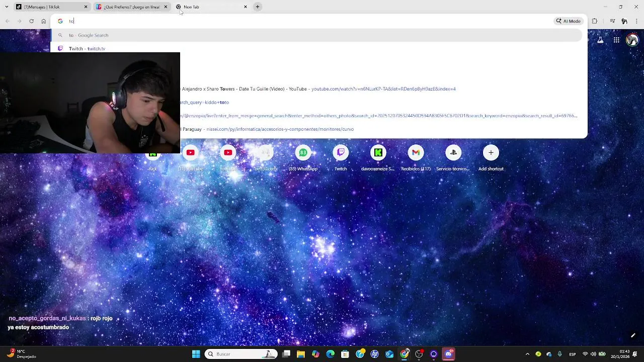Open the '(11) YouTube' shortcut tile
This screenshot has width=644, height=362.
[x=191, y=158]
